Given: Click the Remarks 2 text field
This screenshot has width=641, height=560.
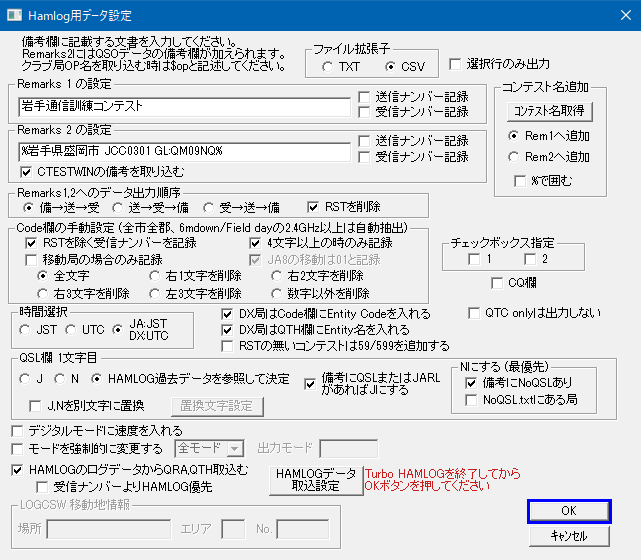Looking at the screenshot, I should (183, 150).
